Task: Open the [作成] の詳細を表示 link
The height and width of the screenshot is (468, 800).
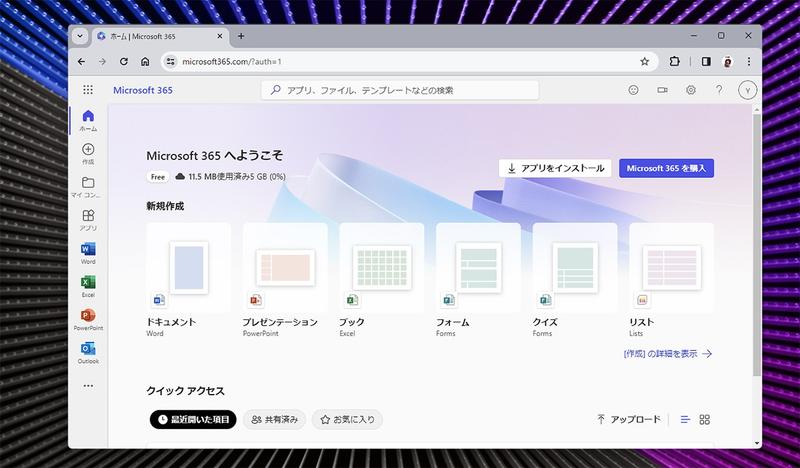Action: 667,354
